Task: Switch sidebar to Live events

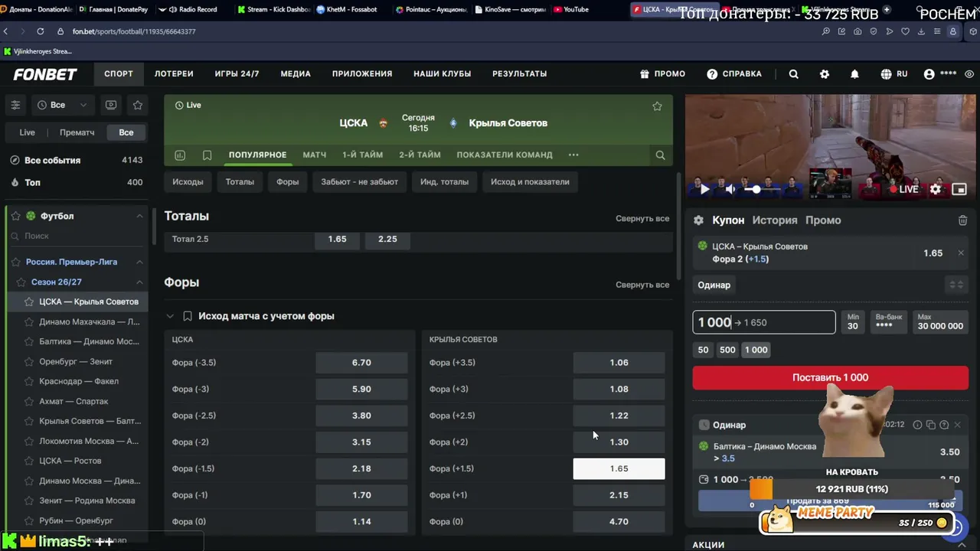Action: pyautogui.click(x=27, y=132)
